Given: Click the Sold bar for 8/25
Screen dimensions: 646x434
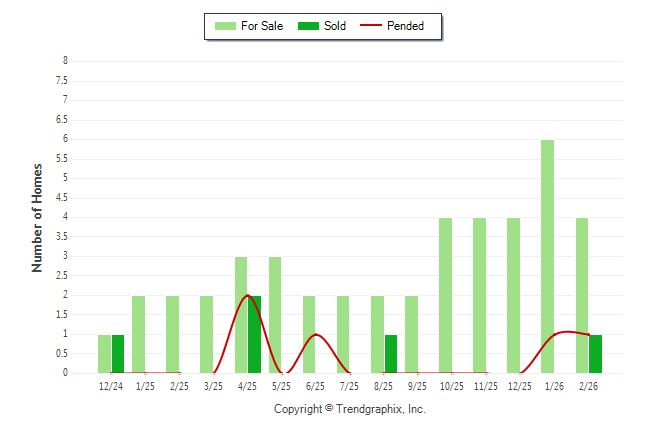Looking at the screenshot, I should pos(391,354).
